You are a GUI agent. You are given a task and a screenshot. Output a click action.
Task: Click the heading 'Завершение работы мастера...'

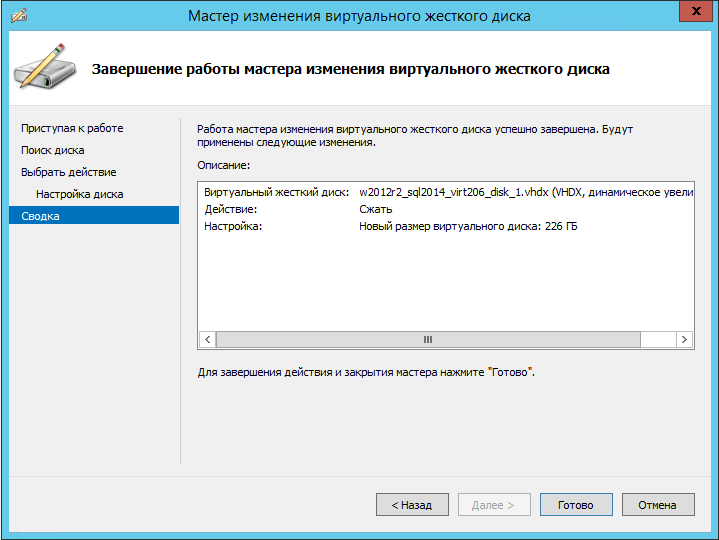350,69
